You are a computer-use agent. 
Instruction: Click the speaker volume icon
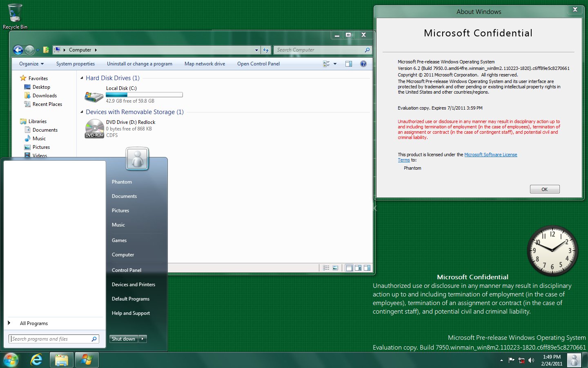(x=531, y=361)
